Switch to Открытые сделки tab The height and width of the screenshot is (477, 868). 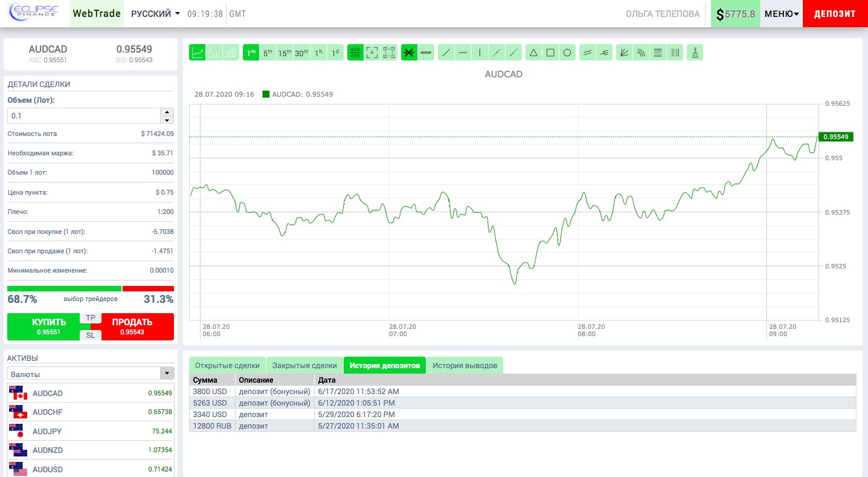click(227, 365)
